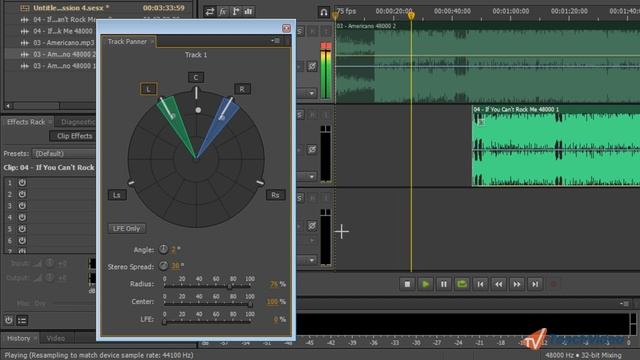Click the Center slider handle
Screen dimensions: 640x360
point(250,304)
